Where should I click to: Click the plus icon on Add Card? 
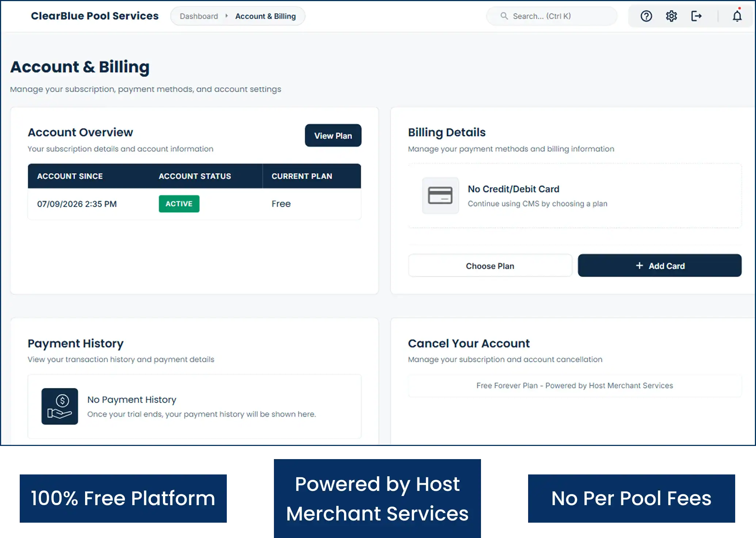(639, 266)
